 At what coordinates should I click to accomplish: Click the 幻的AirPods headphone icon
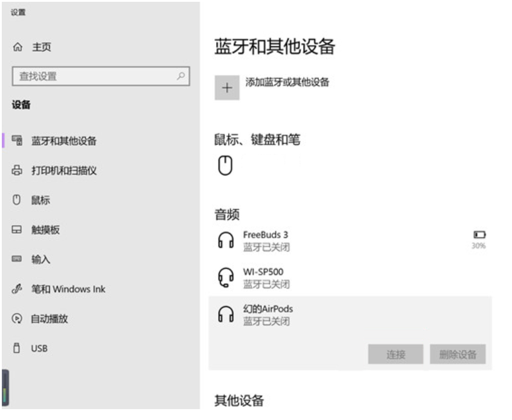pos(225,314)
